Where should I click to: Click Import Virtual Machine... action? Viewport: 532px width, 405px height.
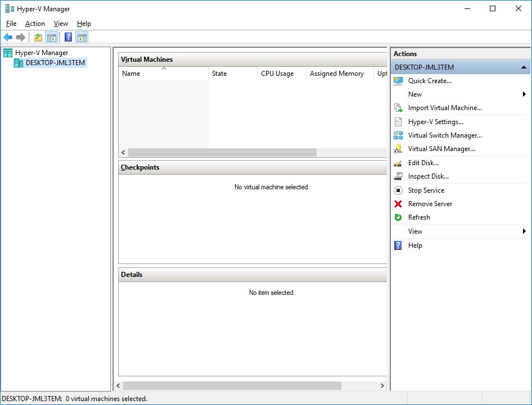445,108
